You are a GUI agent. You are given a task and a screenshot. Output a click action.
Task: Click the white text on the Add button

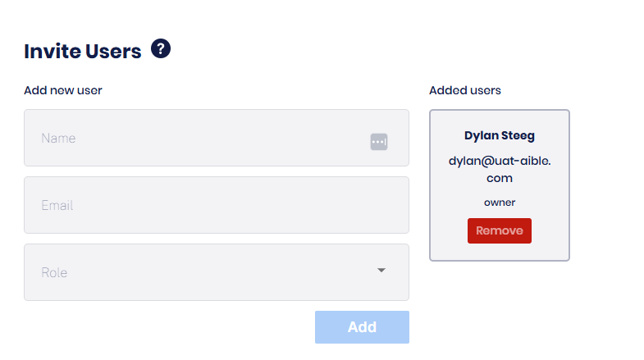(362, 327)
